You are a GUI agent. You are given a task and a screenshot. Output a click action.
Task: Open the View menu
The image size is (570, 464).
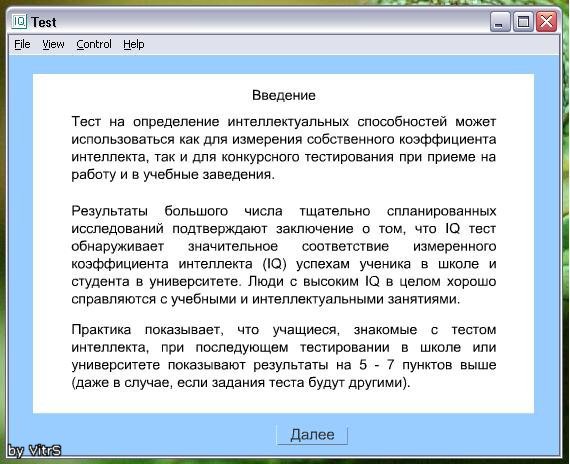(53, 44)
